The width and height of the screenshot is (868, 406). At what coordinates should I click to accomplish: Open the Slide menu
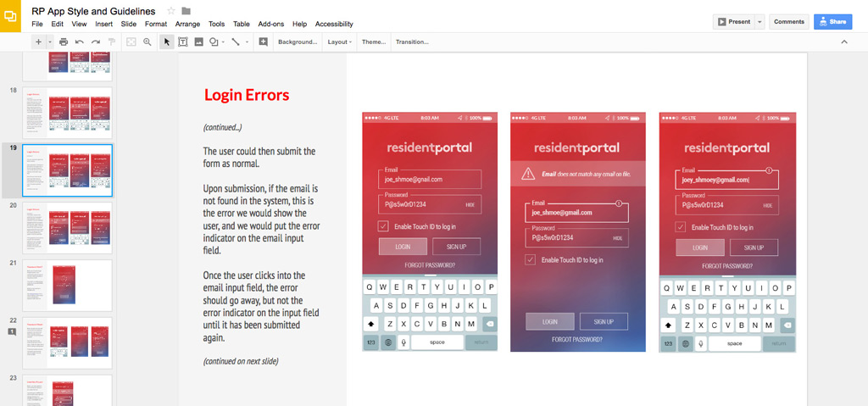point(129,24)
